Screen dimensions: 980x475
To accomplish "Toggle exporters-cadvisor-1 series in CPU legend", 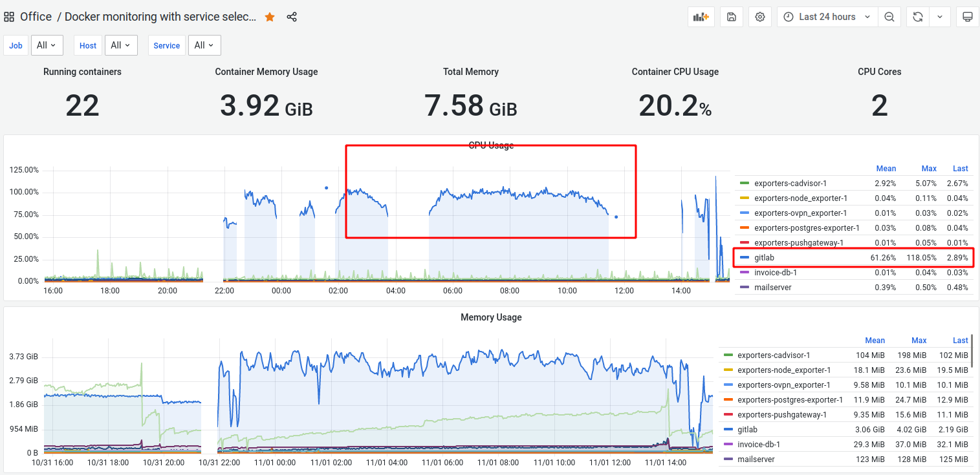I will 790,184.
